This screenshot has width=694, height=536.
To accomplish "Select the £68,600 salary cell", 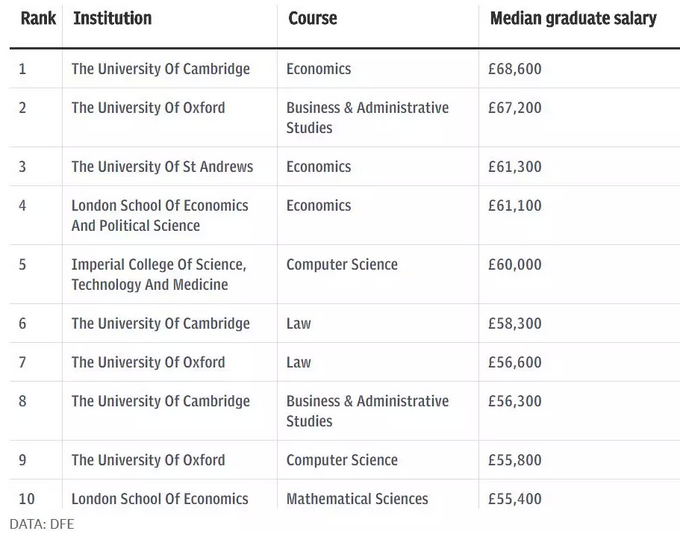I will click(x=515, y=69).
